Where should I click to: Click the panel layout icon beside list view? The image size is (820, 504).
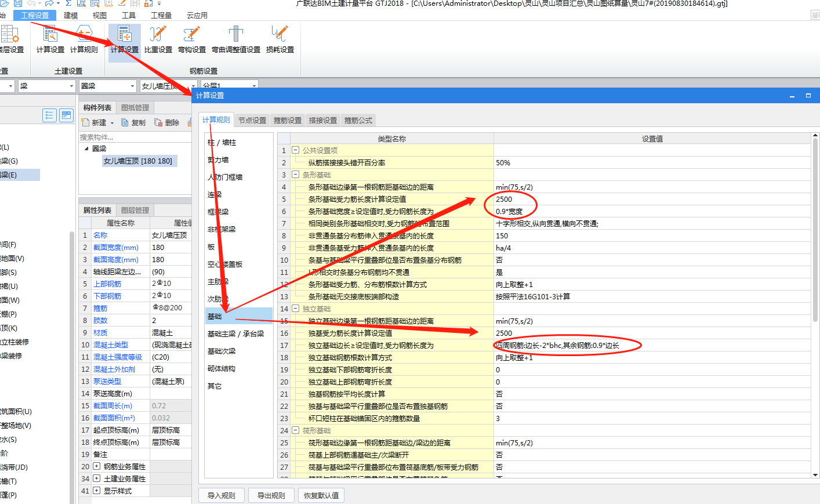[67, 115]
